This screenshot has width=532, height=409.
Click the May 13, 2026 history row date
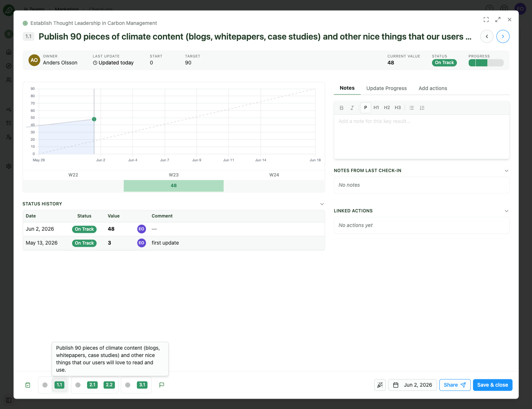pos(42,243)
